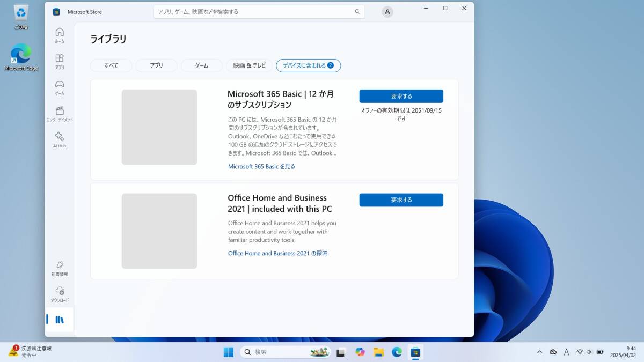Open the OneDrive cloud tray icon
The height and width of the screenshot is (362, 644).
point(553,352)
